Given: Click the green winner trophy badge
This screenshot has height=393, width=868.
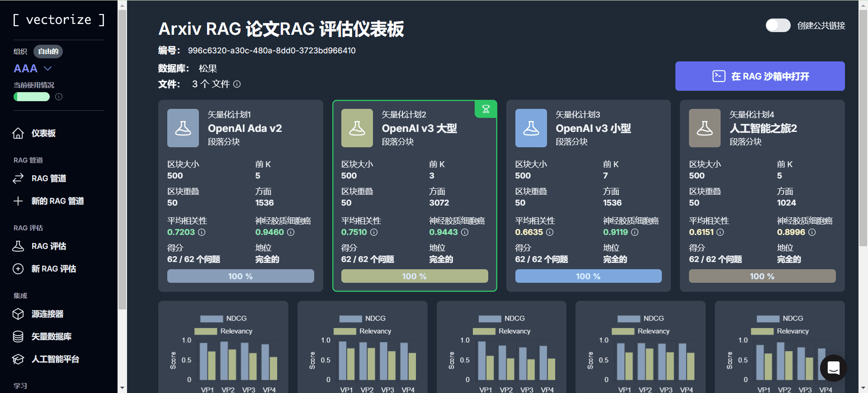Looking at the screenshot, I should coord(486,109).
